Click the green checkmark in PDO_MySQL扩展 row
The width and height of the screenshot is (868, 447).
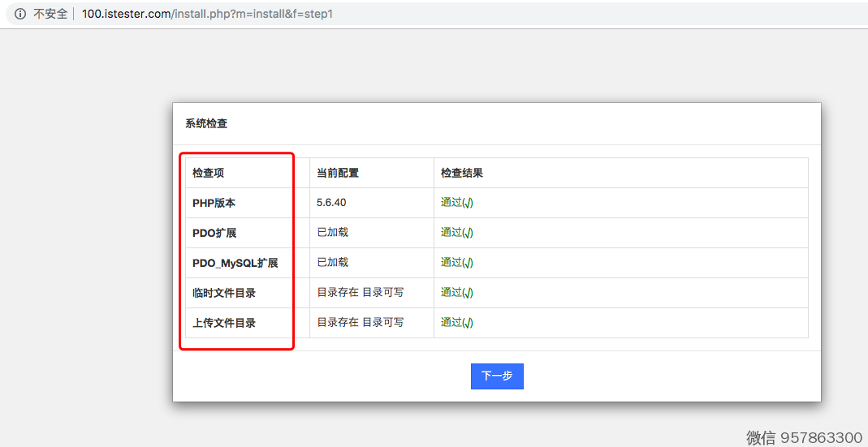(x=468, y=263)
